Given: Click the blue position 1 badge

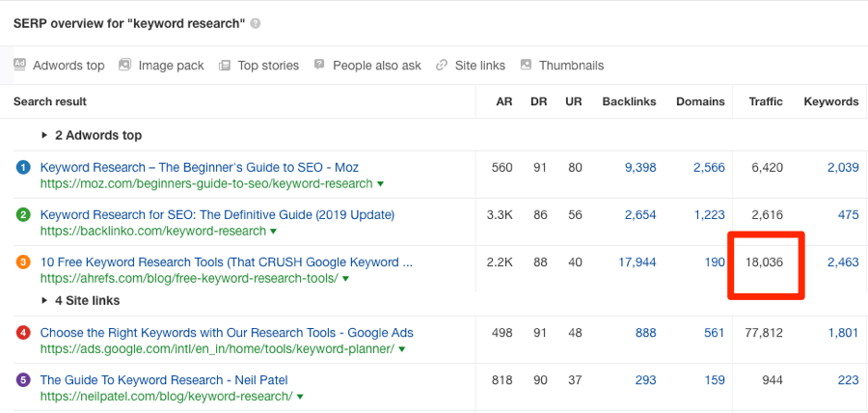Looking at the screenshot, I should pos(23,167).
